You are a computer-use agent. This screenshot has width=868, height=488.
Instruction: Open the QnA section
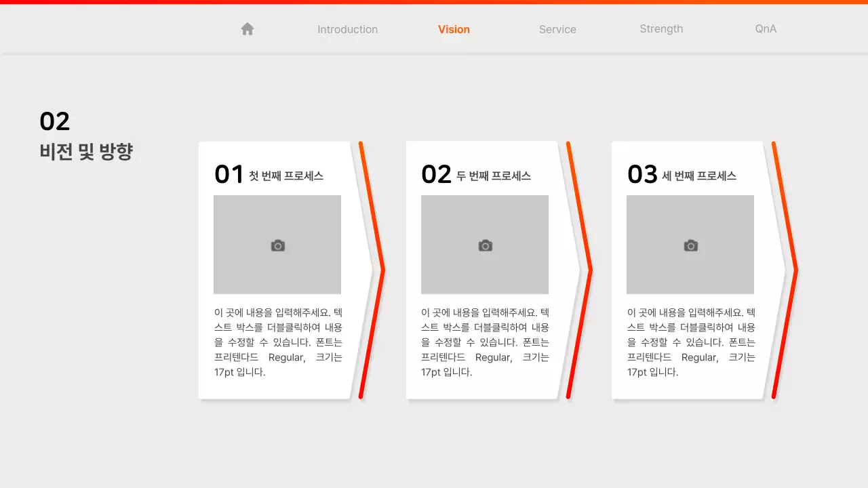coord(765,29)
